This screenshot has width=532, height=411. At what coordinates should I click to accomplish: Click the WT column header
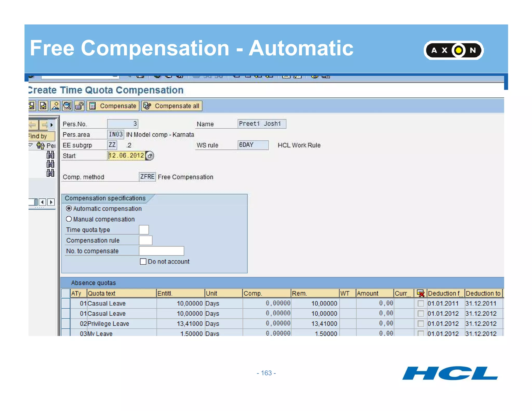tap(348, 293)
